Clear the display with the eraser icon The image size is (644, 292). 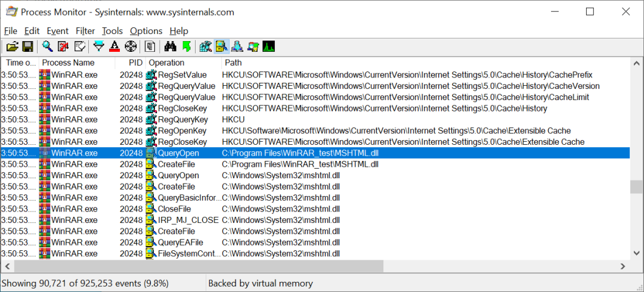79,47
